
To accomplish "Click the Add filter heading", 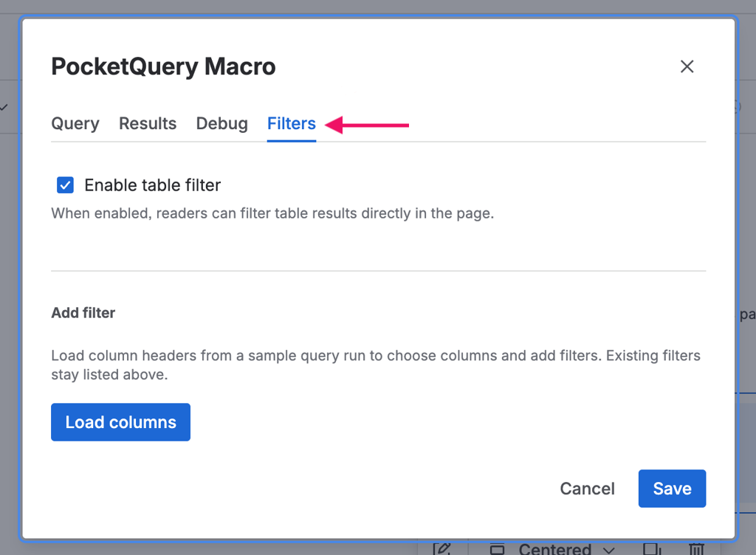I will (x=83, y=313).
